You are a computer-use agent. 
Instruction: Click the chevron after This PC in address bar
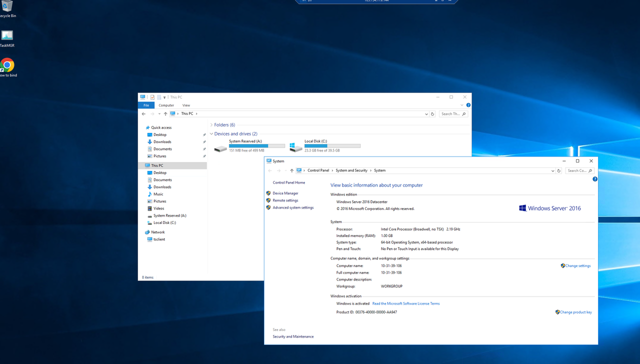[197, 114]
